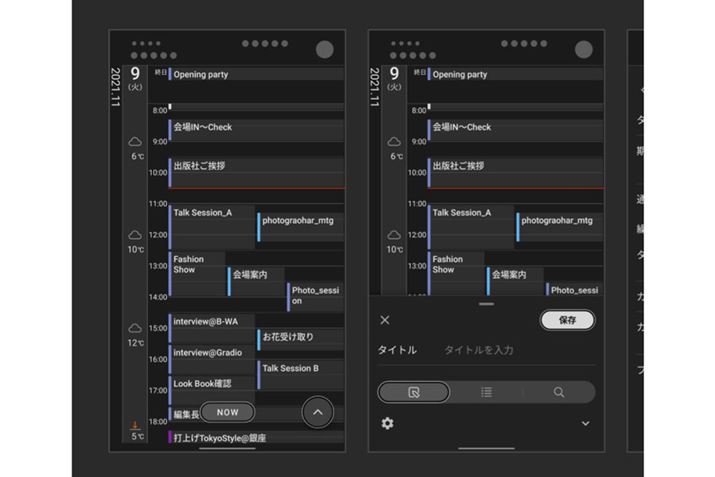Tap the 10℃ cloud weather icon in middle phone
This screenshot has height=477, width=715.
(394, 235)
